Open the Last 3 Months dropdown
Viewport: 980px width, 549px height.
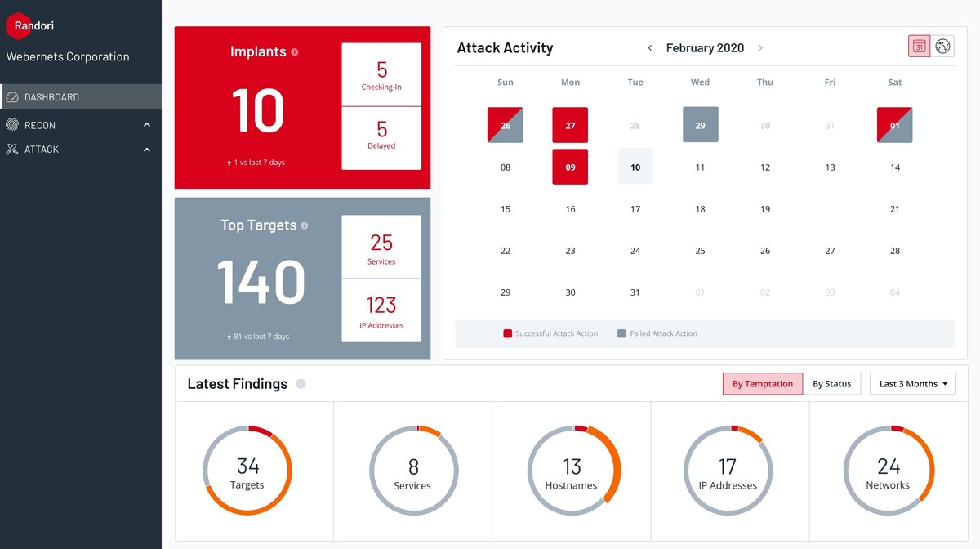coord(912,384)
